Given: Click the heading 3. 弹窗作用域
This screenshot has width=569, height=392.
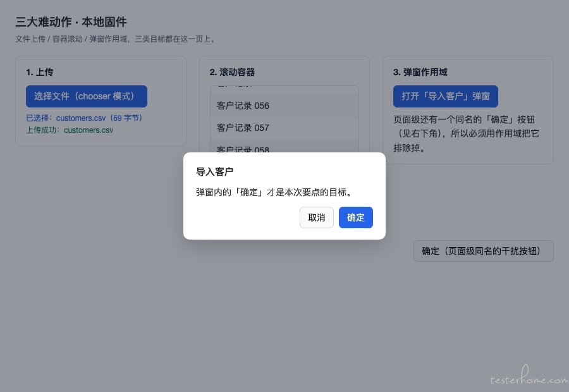Looking at the screenshot, I should 420,72.
